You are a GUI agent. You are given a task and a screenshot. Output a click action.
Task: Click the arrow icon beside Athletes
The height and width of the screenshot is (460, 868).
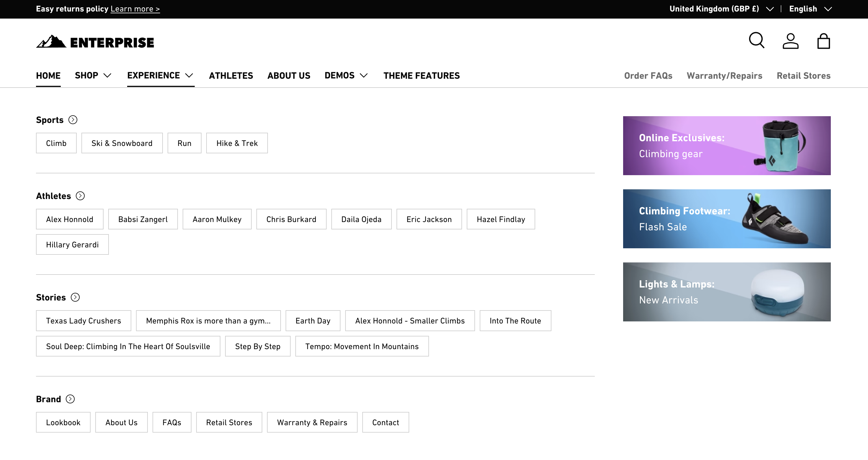(80, 196)
